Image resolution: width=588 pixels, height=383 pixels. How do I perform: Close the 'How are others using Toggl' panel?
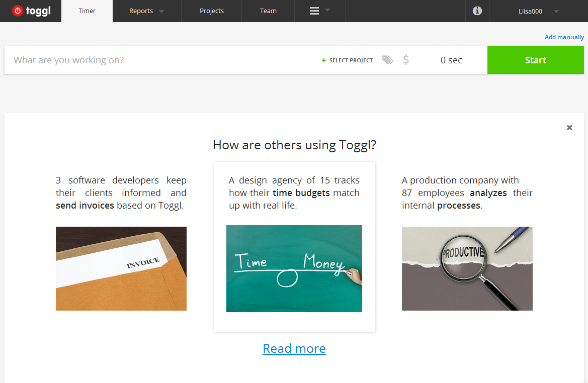tap(569, 128)
